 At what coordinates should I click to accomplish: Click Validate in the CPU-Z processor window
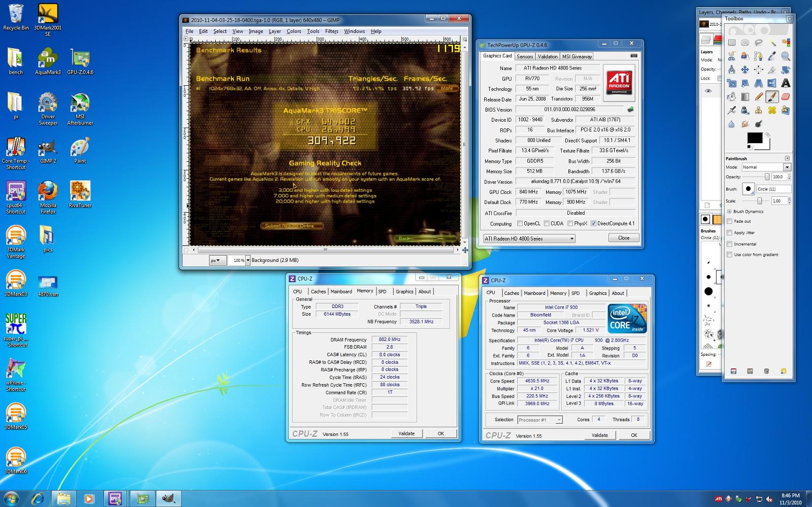[x=599, y=435]
